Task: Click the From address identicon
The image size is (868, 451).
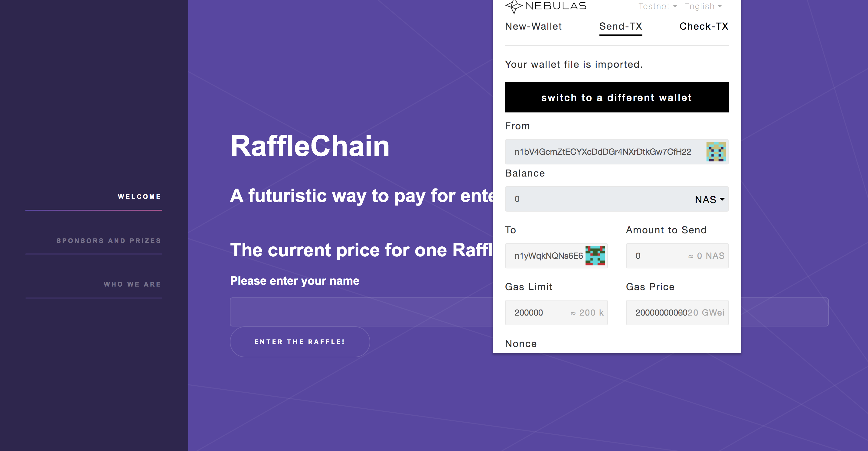Action: coord(716,152)
